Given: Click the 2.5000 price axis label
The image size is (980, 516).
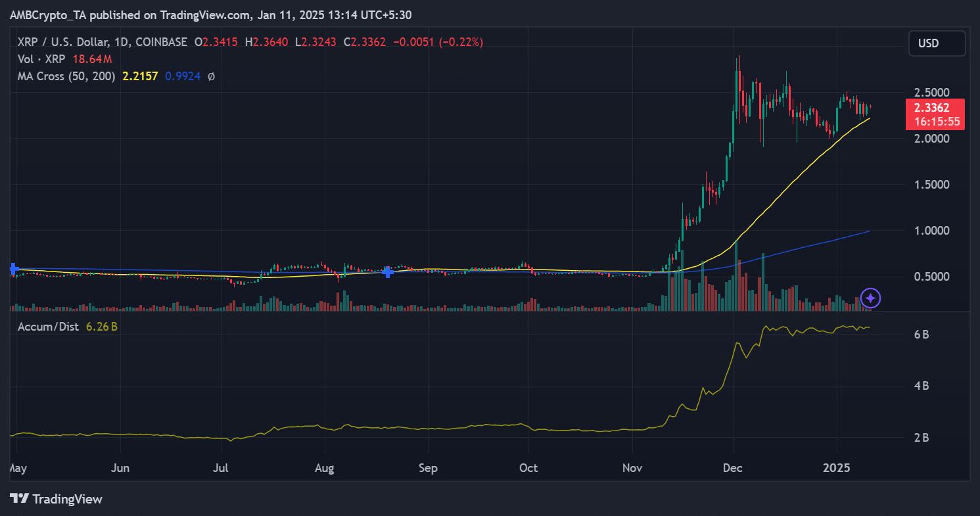Looking at the screenshot, I should coord(933,93).
